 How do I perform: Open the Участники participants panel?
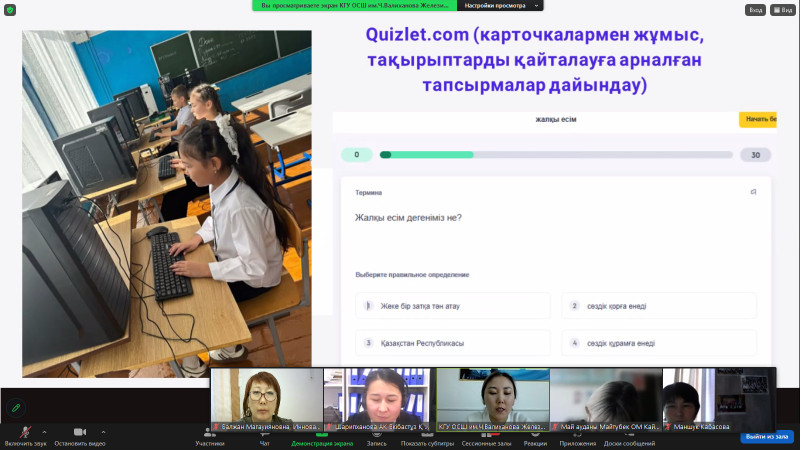[209, 432]
